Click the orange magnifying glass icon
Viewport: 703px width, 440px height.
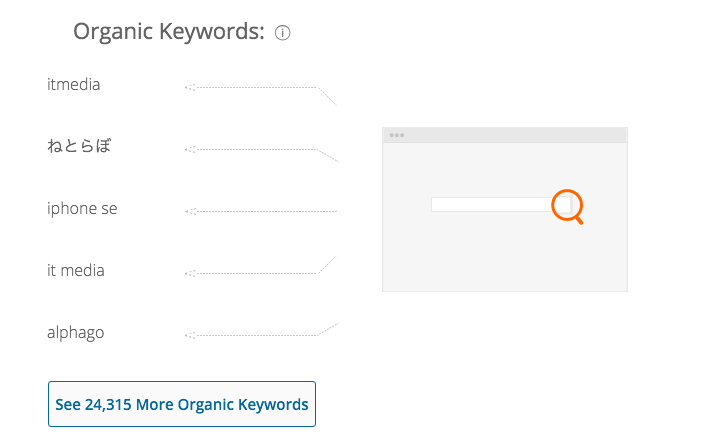point(568,206)
